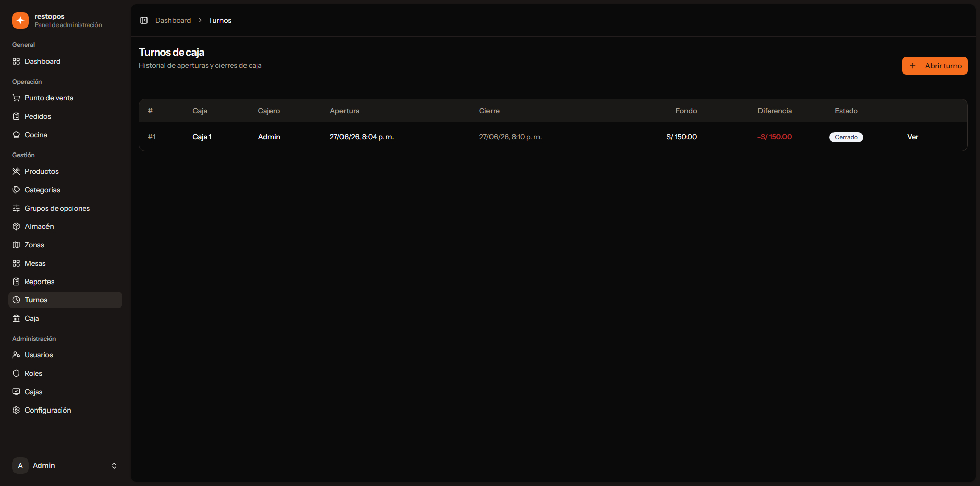Open Configuración page
Viewport: 980px width, 486px height.
click(65, 410)
